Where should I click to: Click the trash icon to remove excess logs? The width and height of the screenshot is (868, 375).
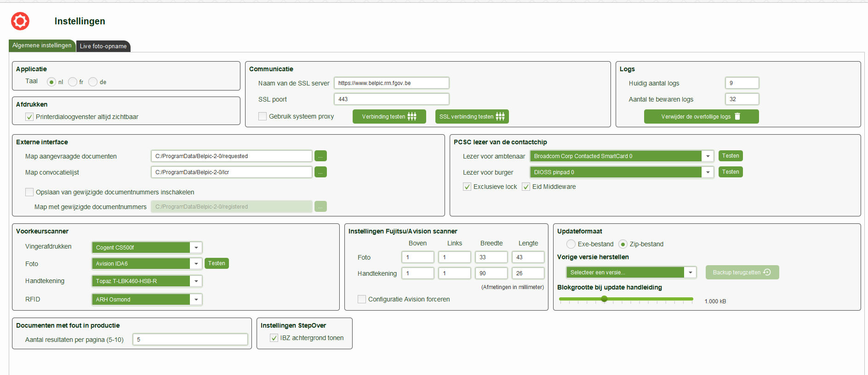point(737,117)
